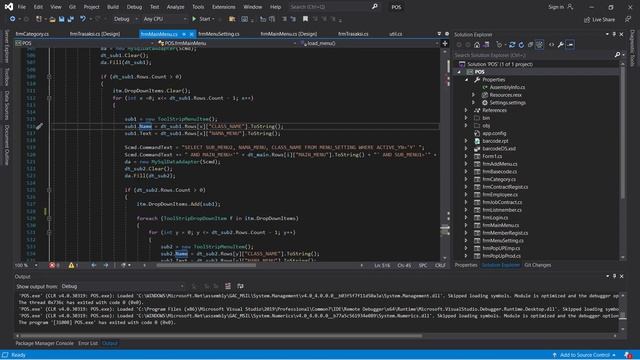
Task: Click the Live Share button
Action: click(x=599, y=20)
